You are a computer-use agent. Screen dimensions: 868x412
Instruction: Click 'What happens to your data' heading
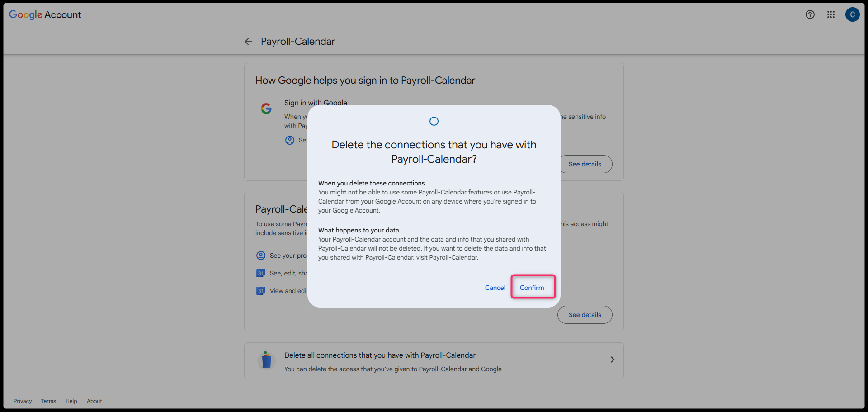coord(359,230)
